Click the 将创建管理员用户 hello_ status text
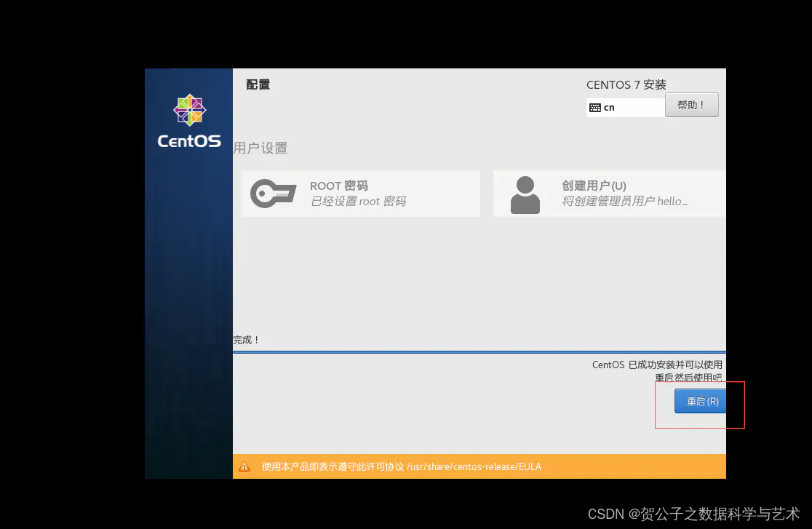 click(624, 201)
